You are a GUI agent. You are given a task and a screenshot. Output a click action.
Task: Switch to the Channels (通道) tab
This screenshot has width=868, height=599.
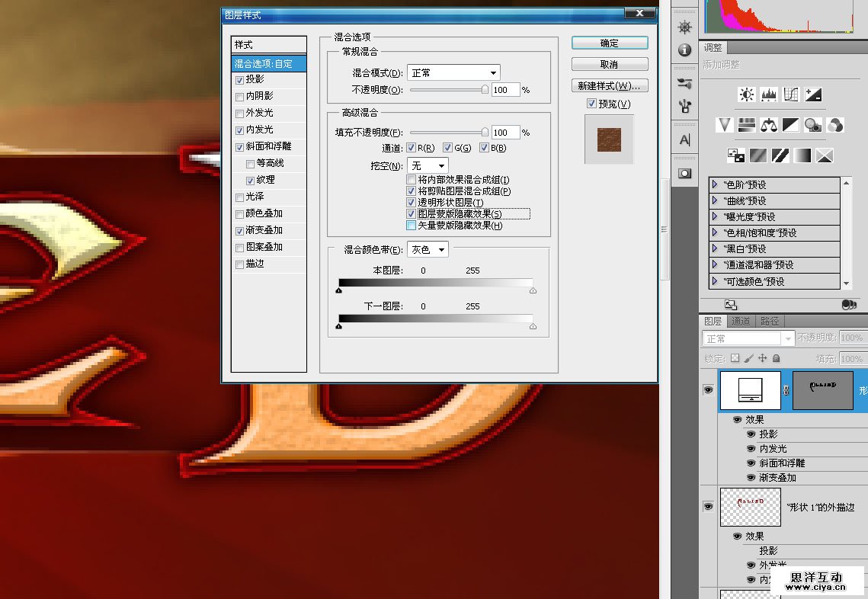point(741,321)
